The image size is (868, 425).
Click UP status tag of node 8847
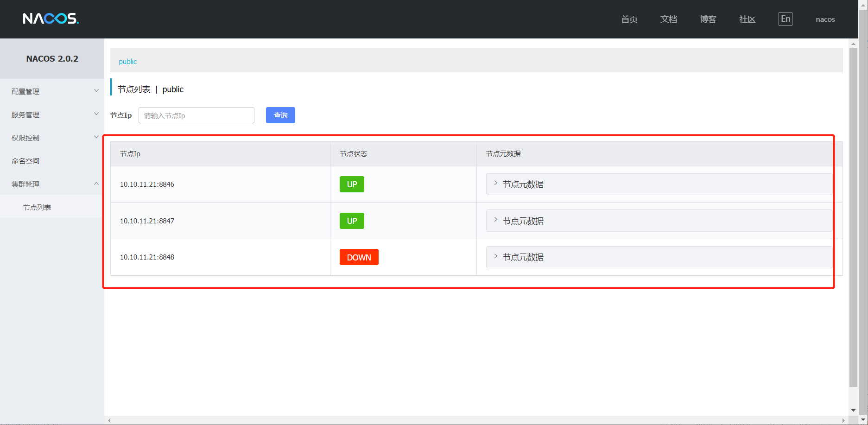coord(352,221)
